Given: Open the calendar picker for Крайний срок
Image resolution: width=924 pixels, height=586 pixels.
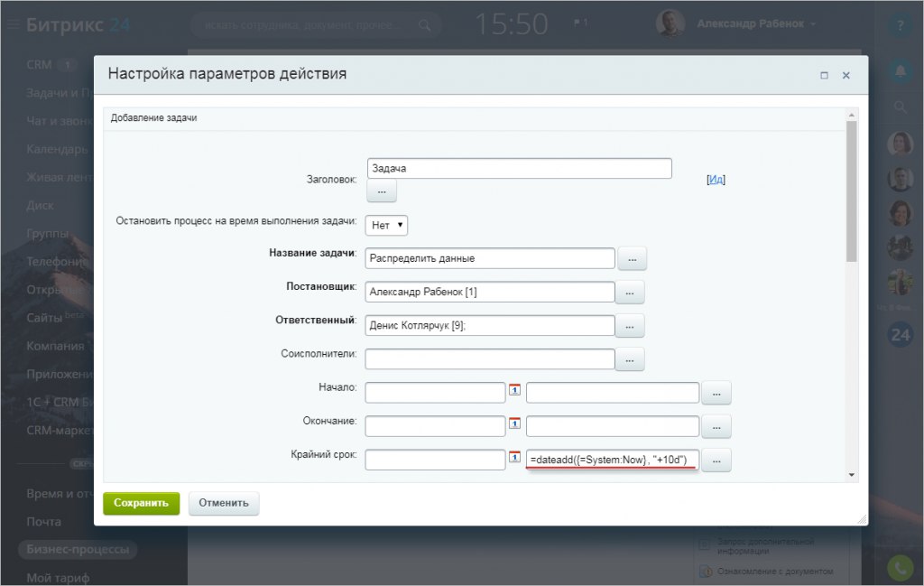Looking at the screenshot, I should pyautogui.click(x=514, y=457).
